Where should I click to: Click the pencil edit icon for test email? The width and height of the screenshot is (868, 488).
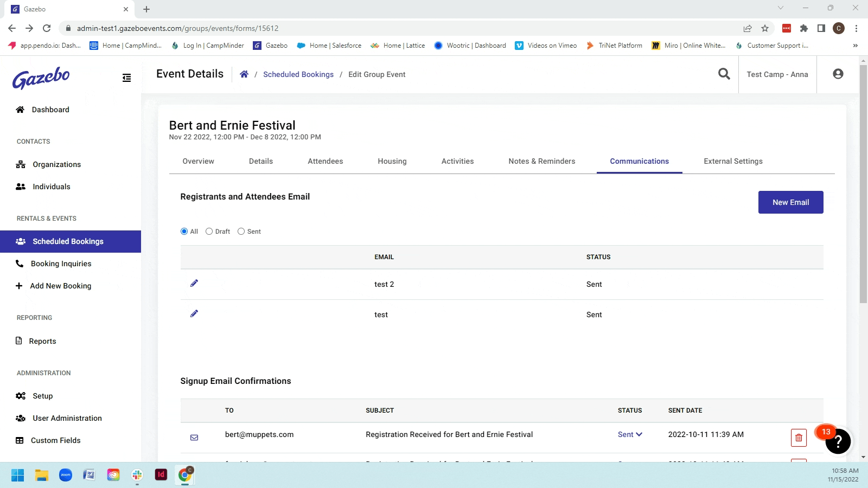(194, 313)
